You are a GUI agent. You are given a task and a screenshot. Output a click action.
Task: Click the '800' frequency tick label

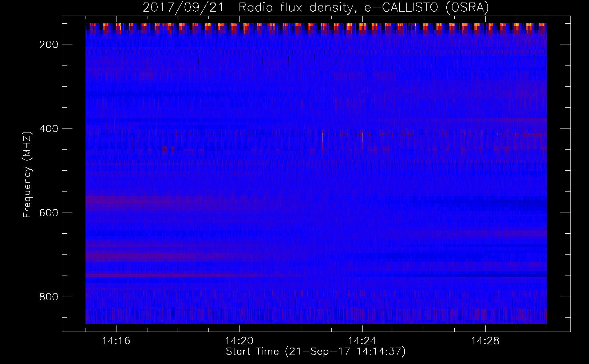[x=48, y=297]
